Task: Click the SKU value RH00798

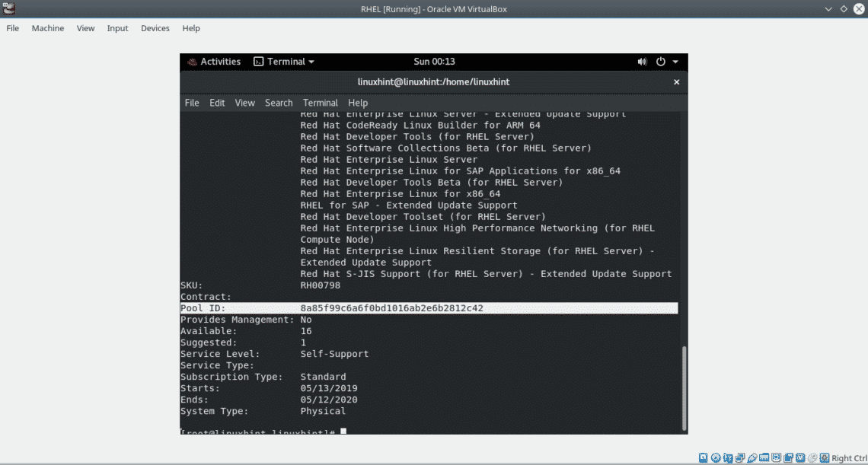Action: [x=320, y=285]
